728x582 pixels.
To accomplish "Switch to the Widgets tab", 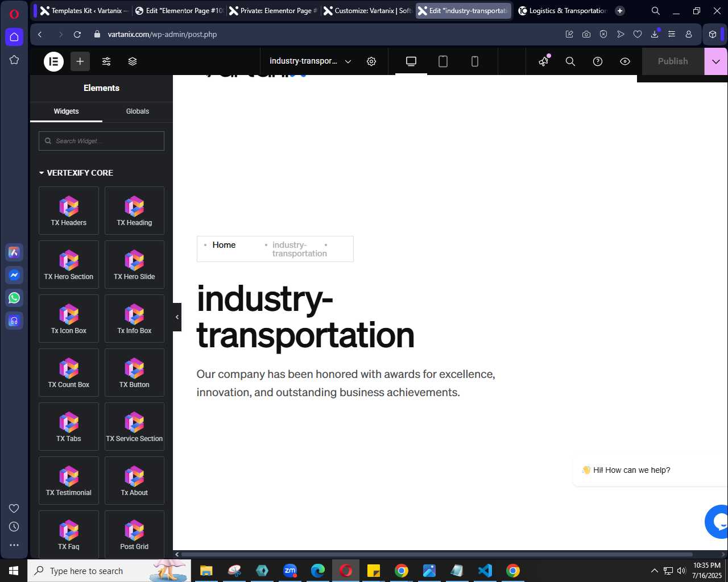I will coord(66,111).
